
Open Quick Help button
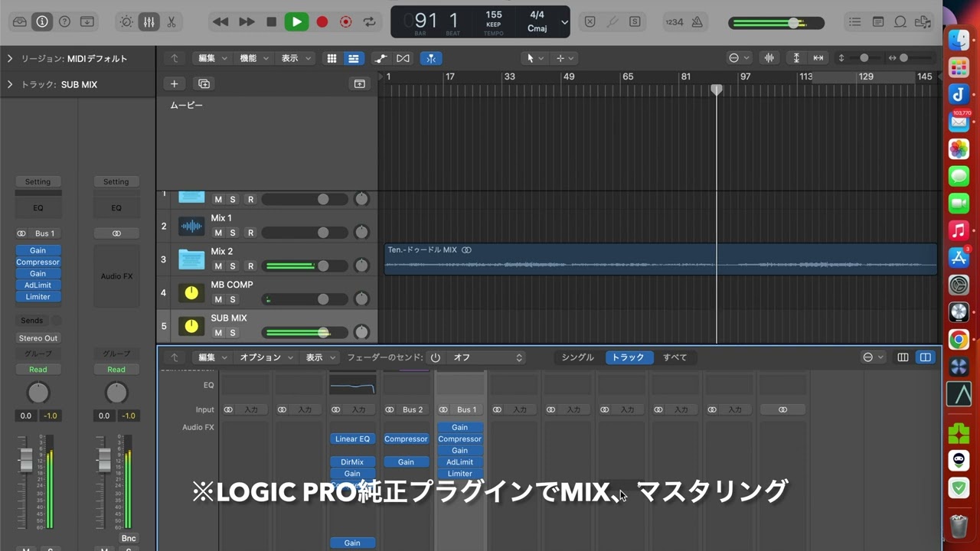point(64,22)
